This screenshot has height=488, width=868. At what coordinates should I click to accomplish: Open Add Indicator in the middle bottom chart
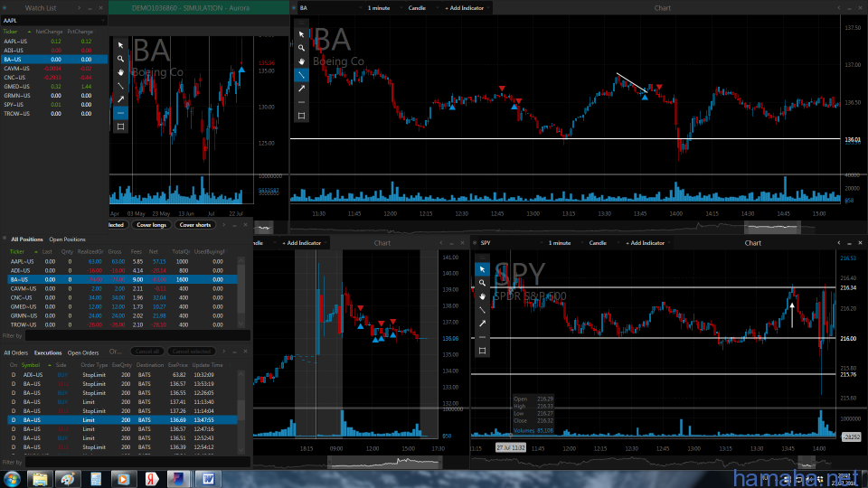point(304,243)
